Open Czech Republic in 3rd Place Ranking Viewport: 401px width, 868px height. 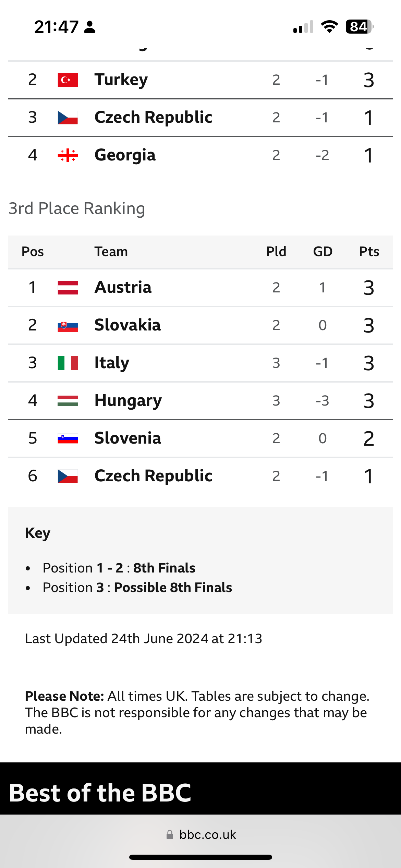(153, 476)
